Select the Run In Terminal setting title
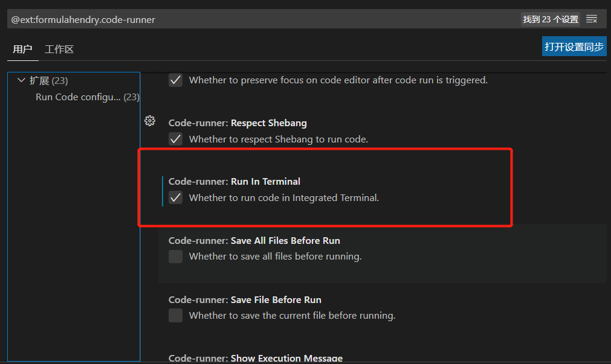 [x=234, y=181]
